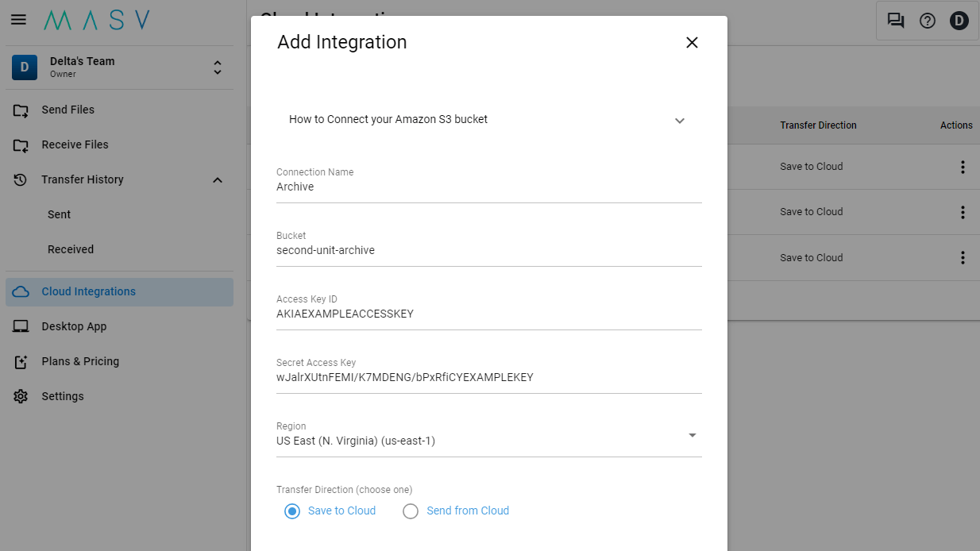980x551 pixels.
Task: Click the Plans & Pricing icon
Action: (x=21, y=361)
